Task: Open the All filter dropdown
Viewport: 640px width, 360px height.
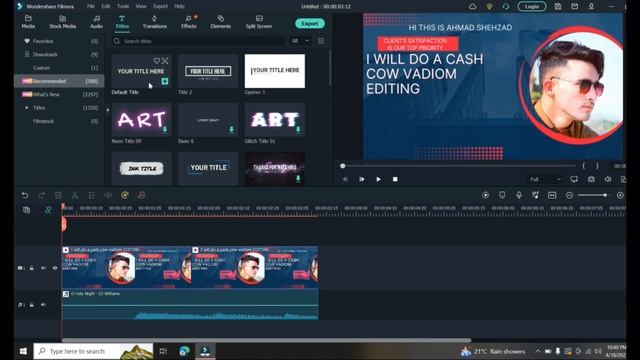Action: tap(300, 41)
